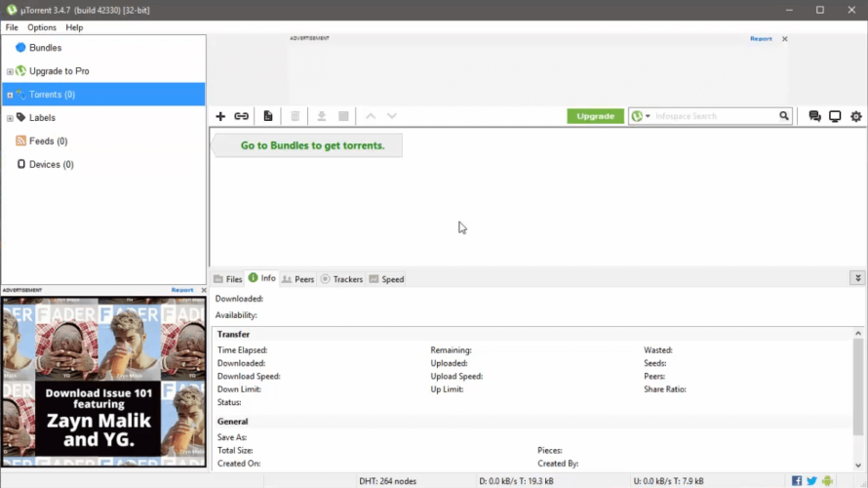
Task: Click the search magnifier icon
Action: [784, 116]
